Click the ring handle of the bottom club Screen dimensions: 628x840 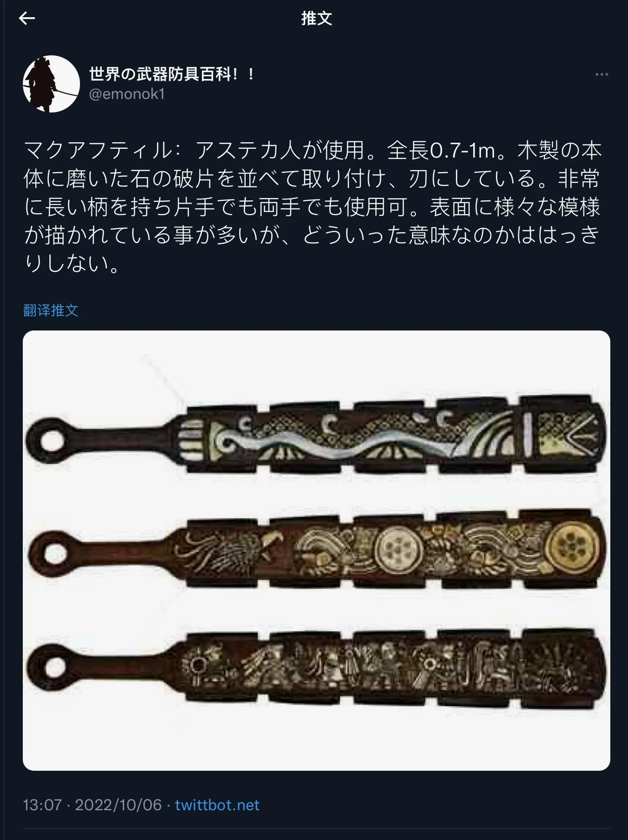(52, 668)
